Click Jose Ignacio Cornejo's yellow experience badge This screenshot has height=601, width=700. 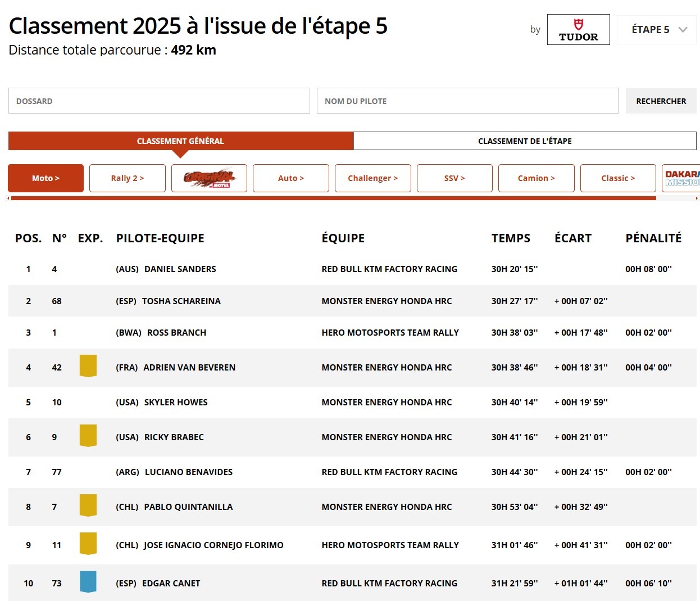coord(88,543)
